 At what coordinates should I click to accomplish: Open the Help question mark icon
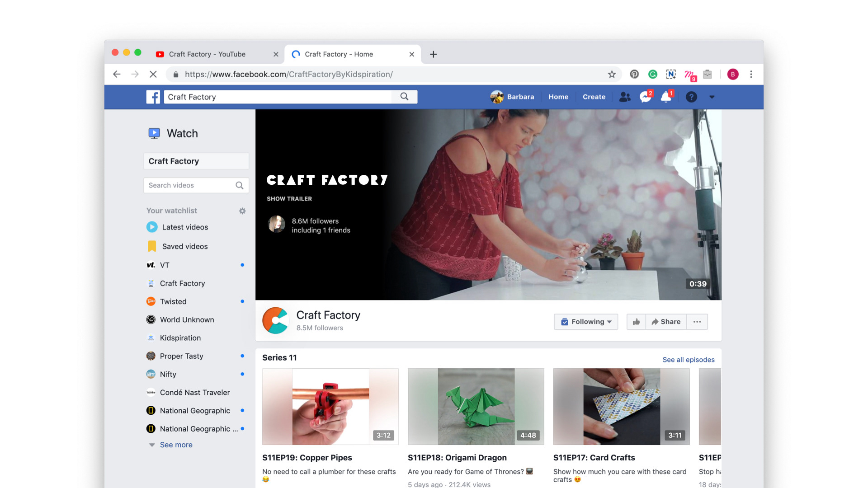(x=691, y=97)
